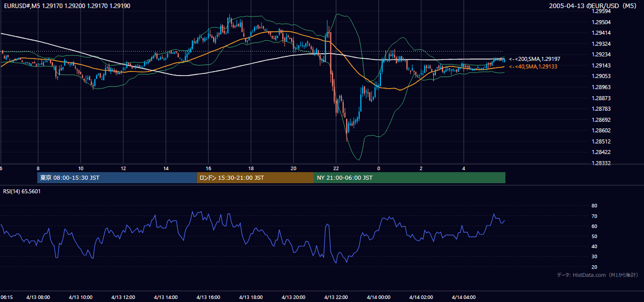
Task: Click RSI scale label 60
Action: pos(594,226)
